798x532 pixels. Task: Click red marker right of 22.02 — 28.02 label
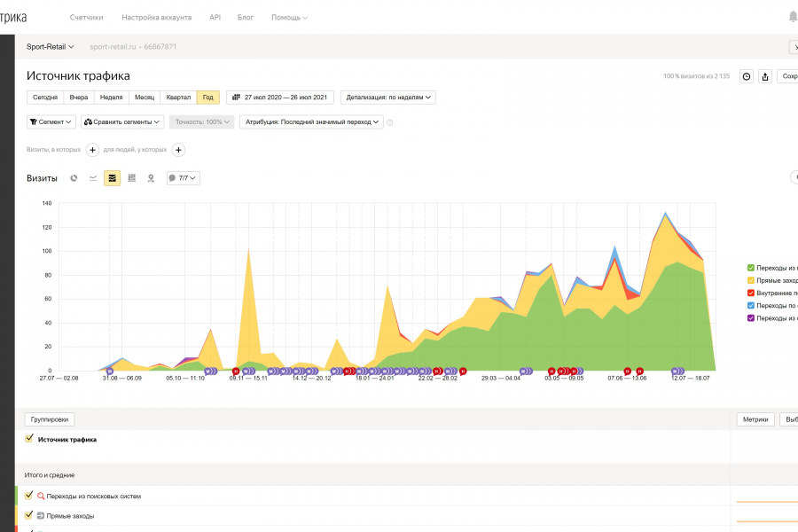click(x=463, y=372)
